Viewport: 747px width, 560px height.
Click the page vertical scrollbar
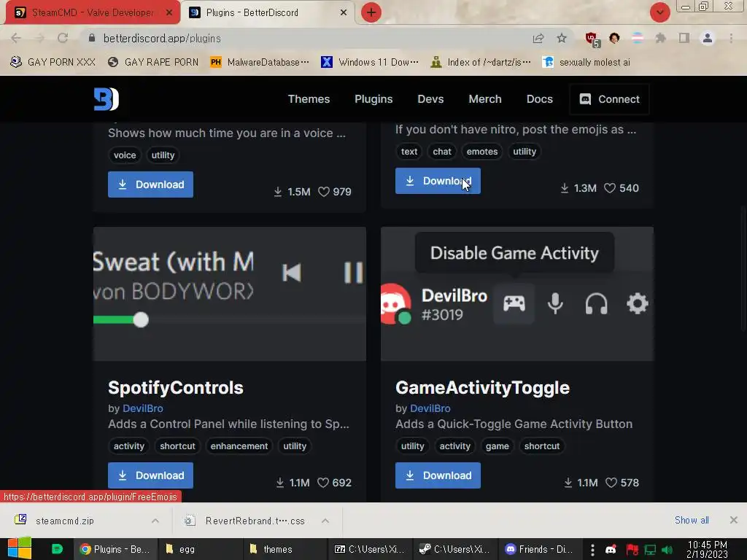[743, 268]
